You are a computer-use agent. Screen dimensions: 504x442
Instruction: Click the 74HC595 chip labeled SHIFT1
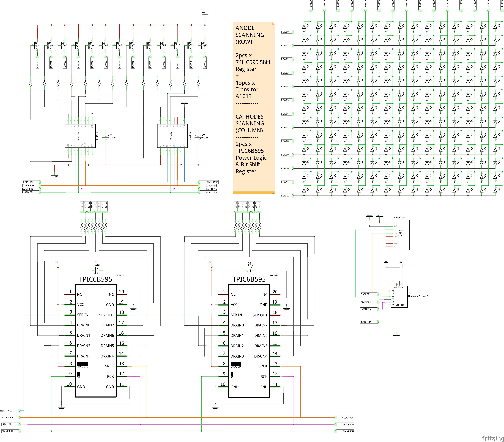click(x=80, y=136)
